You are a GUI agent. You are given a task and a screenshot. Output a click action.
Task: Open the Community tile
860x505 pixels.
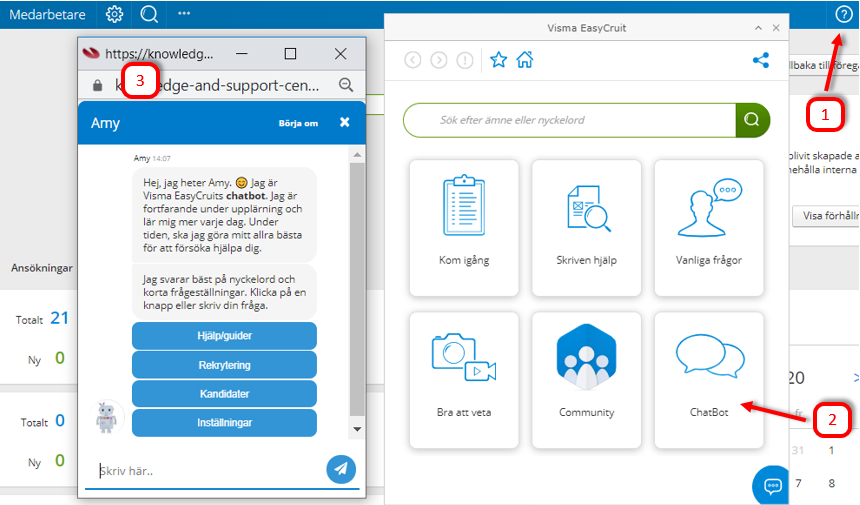click(x=586, y=379)
